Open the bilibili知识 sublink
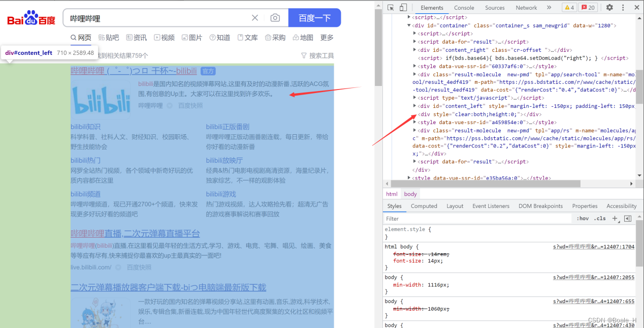 coord(86,127)
